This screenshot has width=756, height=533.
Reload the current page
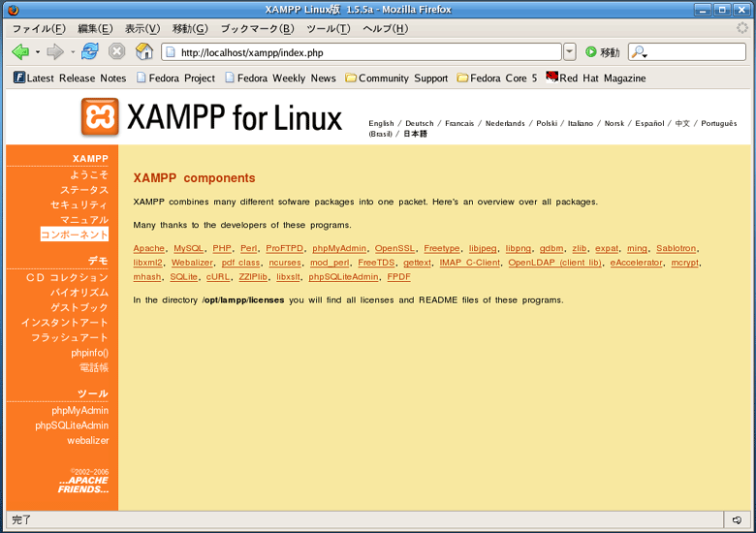tap(90, 51)
